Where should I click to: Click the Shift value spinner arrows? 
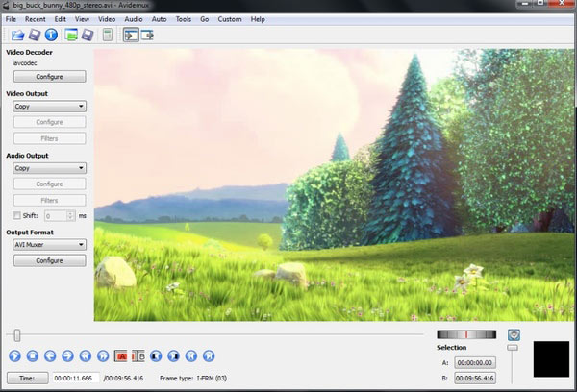point(70,215)
